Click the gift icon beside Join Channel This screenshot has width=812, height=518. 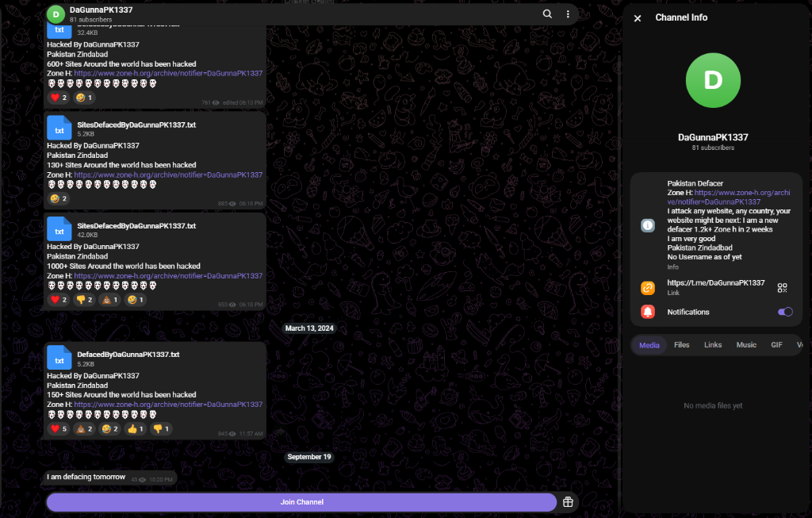[568, 502]
